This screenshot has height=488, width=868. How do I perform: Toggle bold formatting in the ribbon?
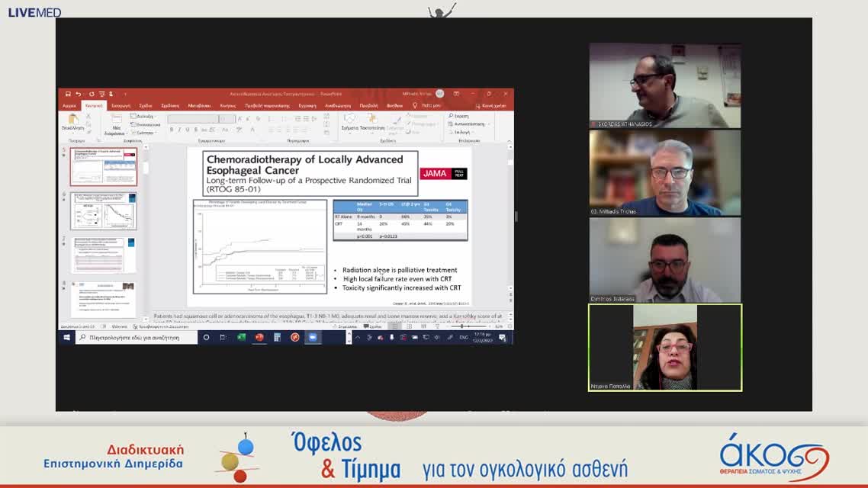pyautogui.click(x=172, y=130)
